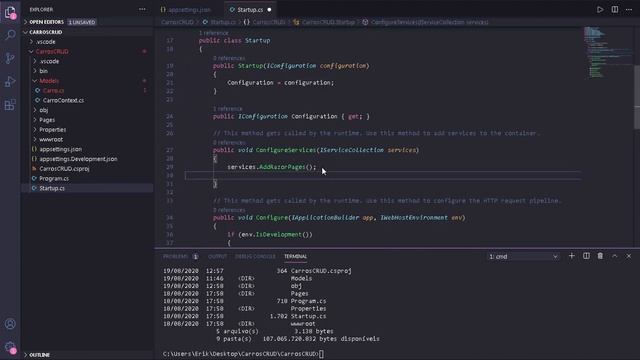Screen dimensions: 640x360
Task: Close the unsaved Startup.cs tab
Action: [x=269, y=9]
